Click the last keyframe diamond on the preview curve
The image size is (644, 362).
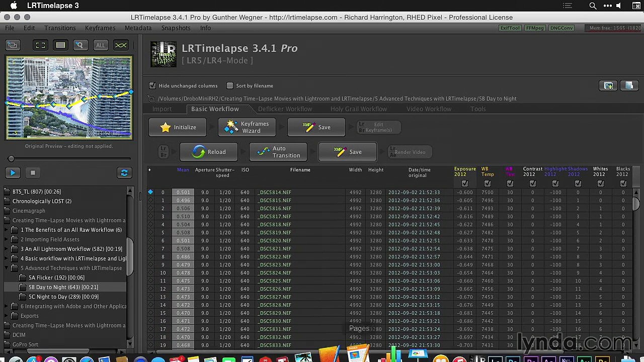click(x=131, y=92)
